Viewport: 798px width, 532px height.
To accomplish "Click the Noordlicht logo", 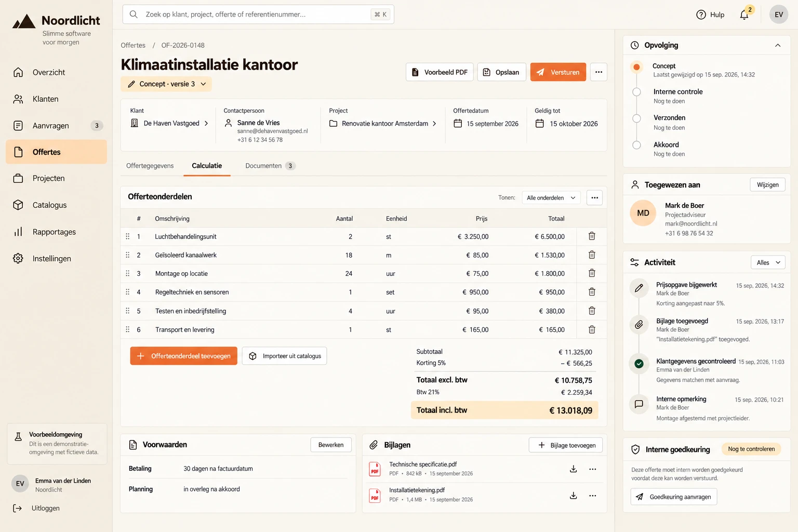I will click(x=56, y=21).
